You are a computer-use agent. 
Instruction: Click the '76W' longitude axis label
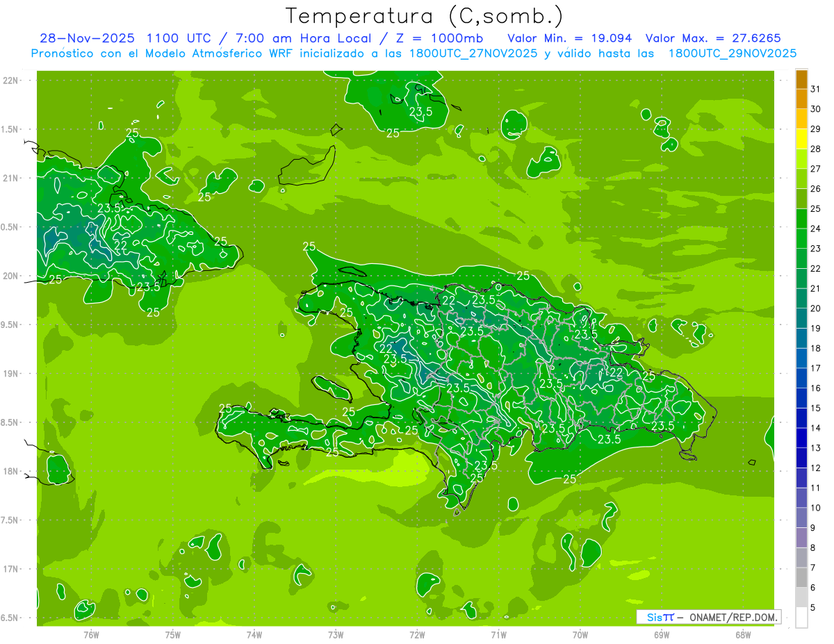91,635
